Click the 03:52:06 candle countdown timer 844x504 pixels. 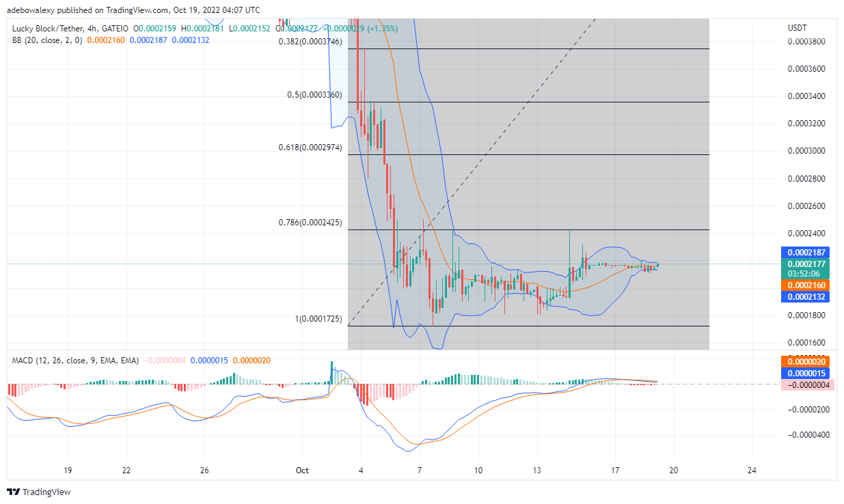click(x=804, y=274)
